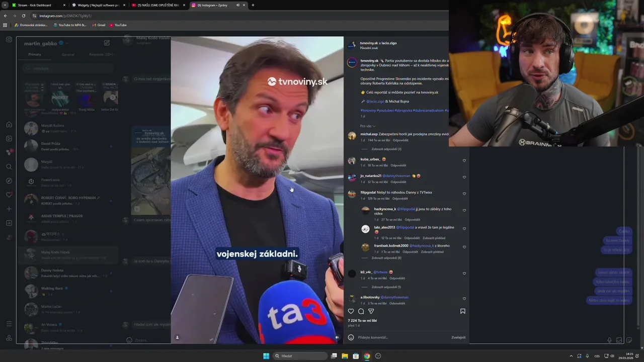The image size is (644, 362).
Task: Reply to michal.exp via Odpovědět
Action: [x=400, y=140]
